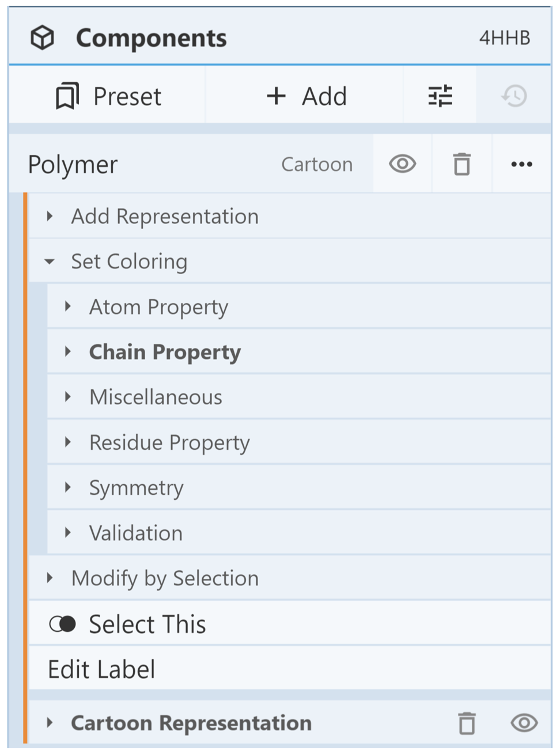The height and width of the screenshot is (754, 560).
Task: Click the Components cube icon
Action: (x=43, y=38)
